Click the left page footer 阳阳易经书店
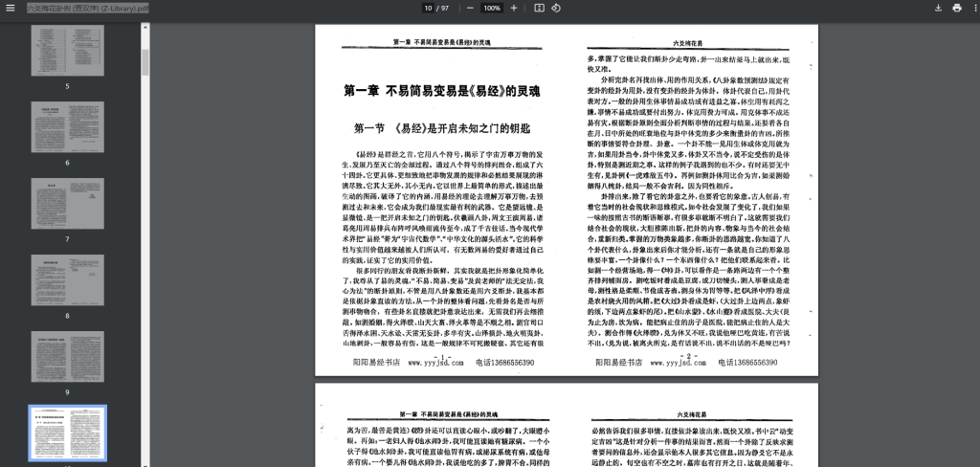Viewport: 980px width, 467px height. 376,363
